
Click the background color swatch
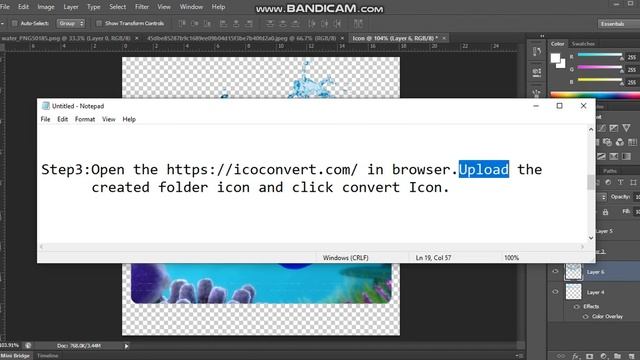click(x=561, y=64)
